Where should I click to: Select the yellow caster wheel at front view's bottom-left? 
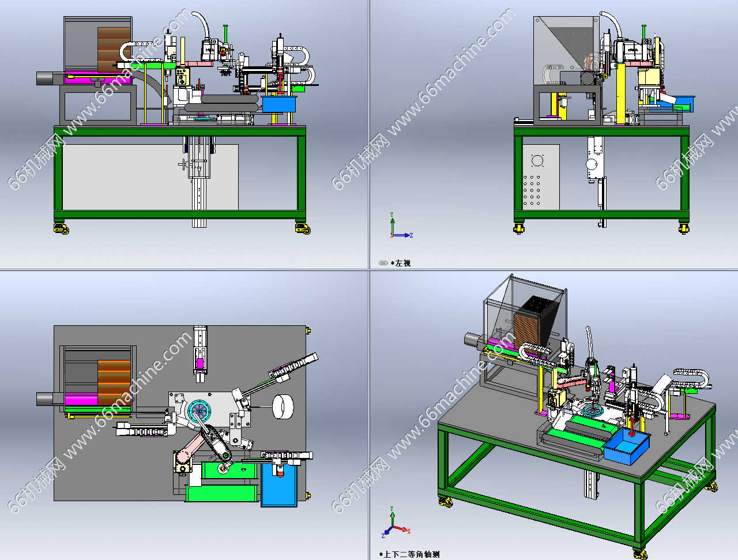61,229
